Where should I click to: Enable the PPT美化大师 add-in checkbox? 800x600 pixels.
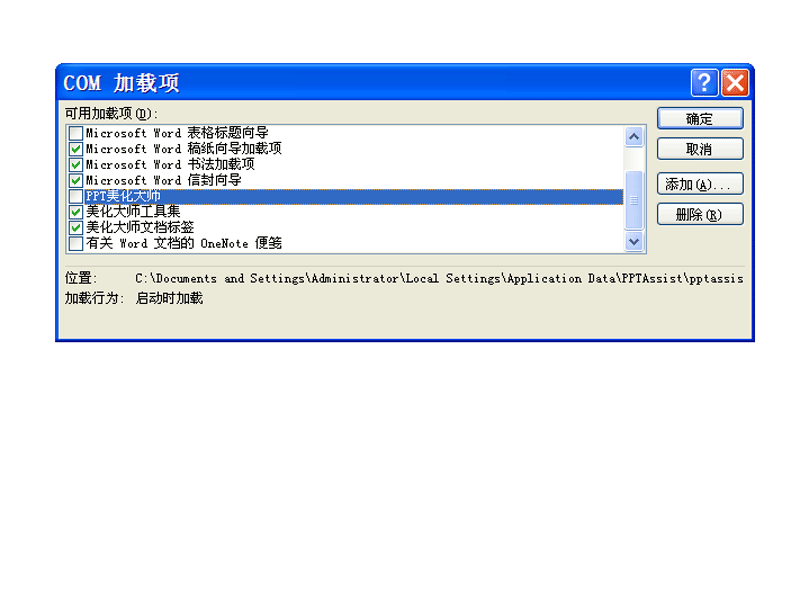[x=76, y=196]
